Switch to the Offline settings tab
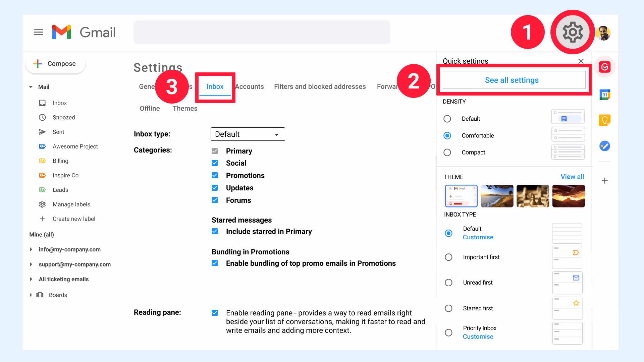 [150, 109]
